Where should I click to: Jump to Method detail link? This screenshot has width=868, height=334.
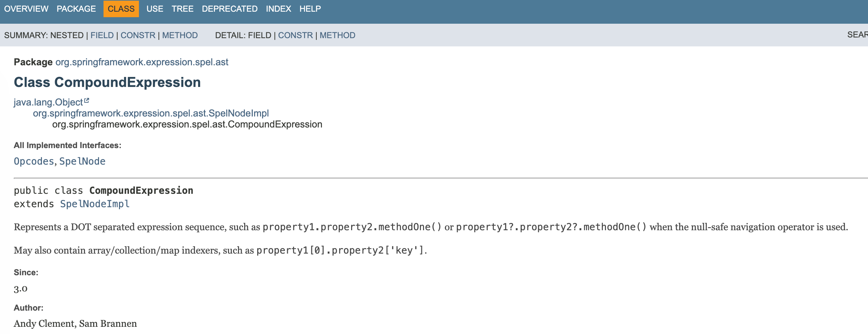point(337,35)
